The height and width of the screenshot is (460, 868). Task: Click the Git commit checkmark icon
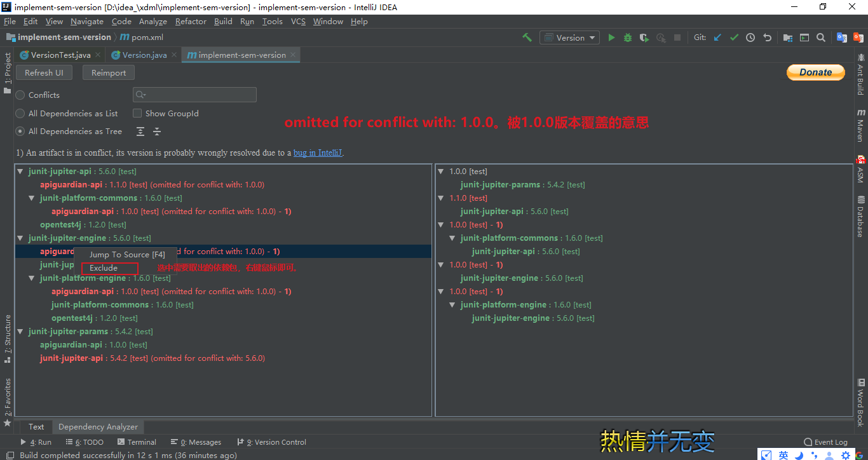click(734, 37)
